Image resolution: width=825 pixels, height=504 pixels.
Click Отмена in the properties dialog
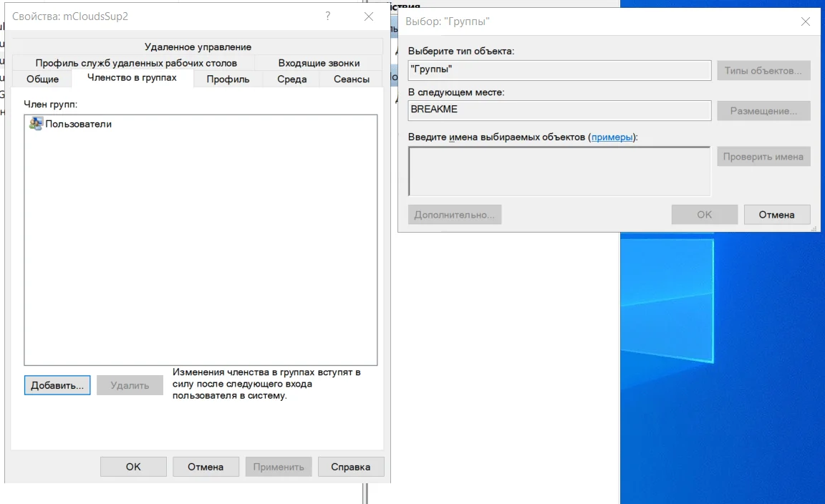[206, 467]
